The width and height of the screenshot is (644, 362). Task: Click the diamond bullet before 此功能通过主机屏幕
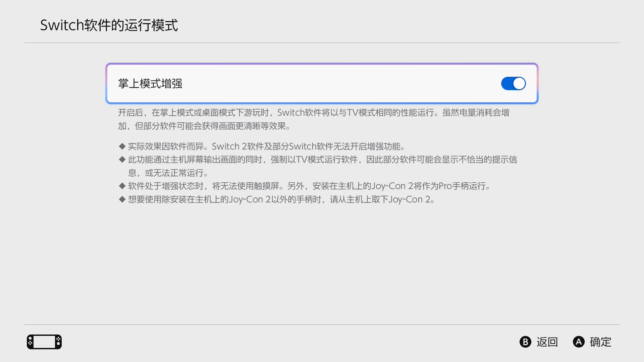click(122, 159)
